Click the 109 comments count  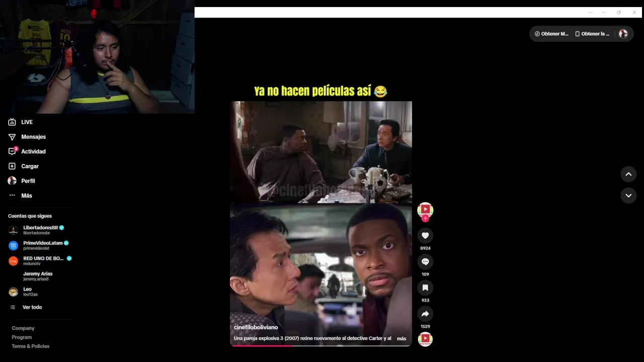[x=425, y=275]
